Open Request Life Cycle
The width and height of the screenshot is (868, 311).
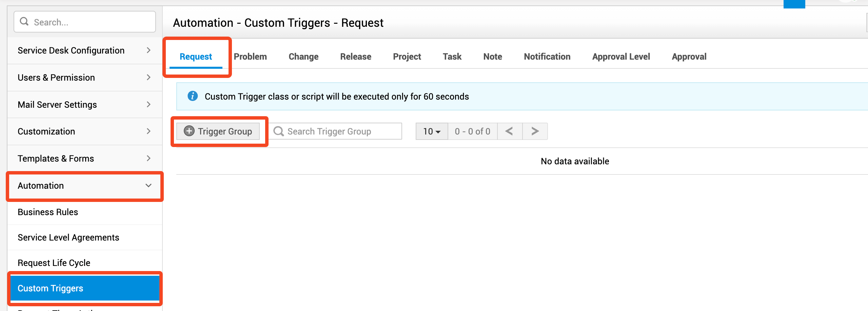click(x=85, y=263)
